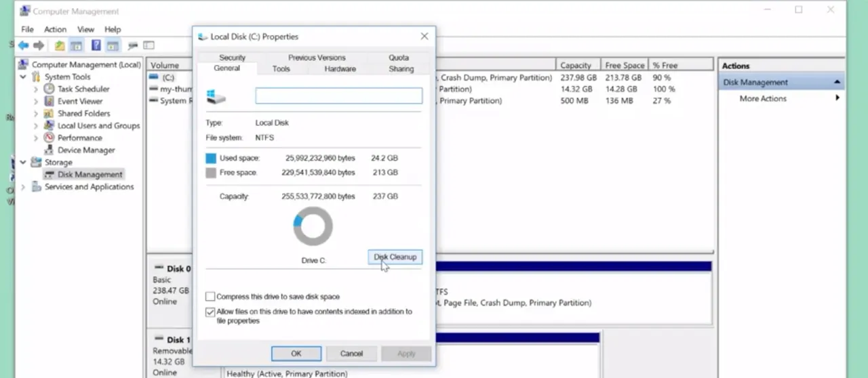
Task: Click the Free Space column header
Action: tap(625, 65)
